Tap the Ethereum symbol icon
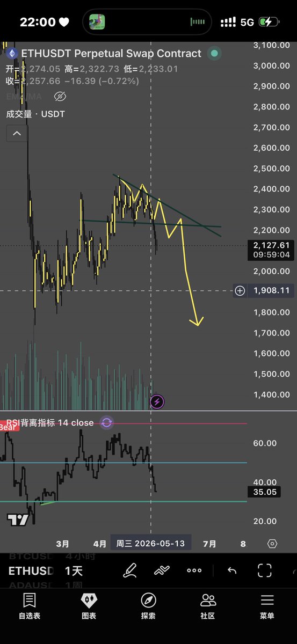 tap(11, 53)
